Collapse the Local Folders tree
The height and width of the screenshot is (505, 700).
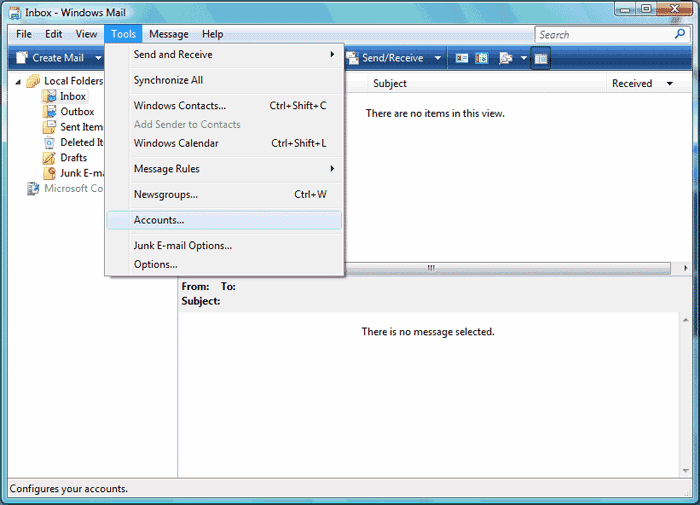click(x=18, y=82)
